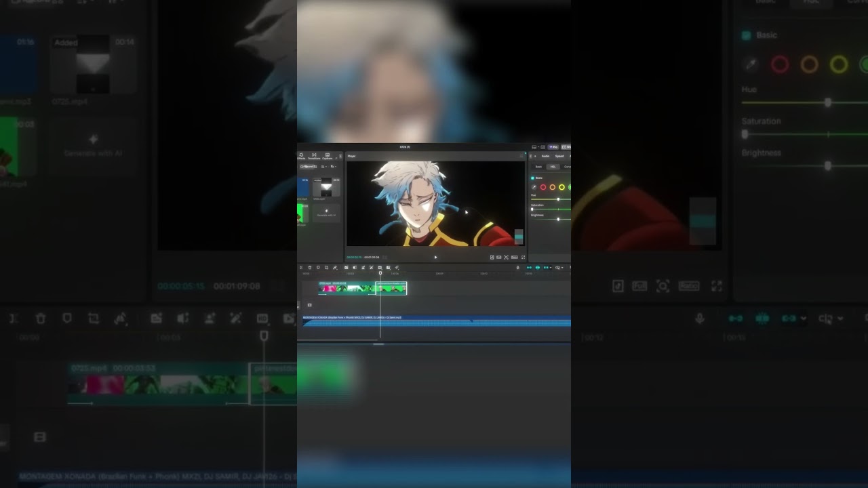Select the HSL adjustment sub-tab
868x488 pixels.
[x=553, y=167]
